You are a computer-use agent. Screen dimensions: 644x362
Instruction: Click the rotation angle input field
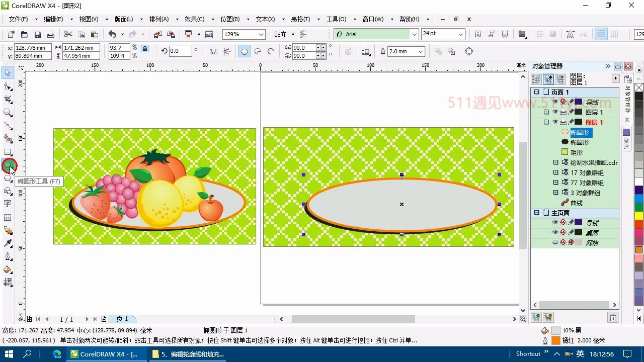pos(181,51)
